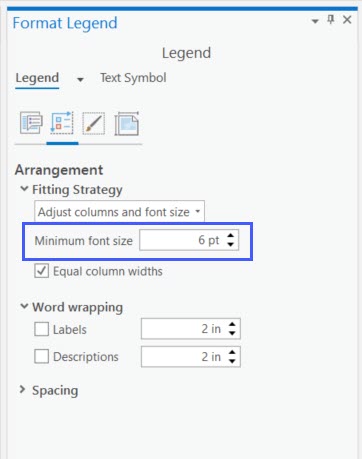Select the Legend Arrangement Options icon

pyautogui.click(x=62, y=123)
